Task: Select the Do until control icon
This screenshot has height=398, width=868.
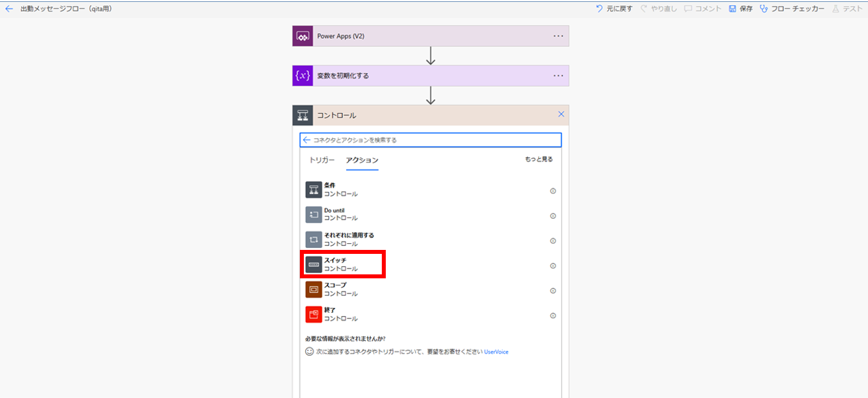Action: pyautogui.click(x=314, y=215)
